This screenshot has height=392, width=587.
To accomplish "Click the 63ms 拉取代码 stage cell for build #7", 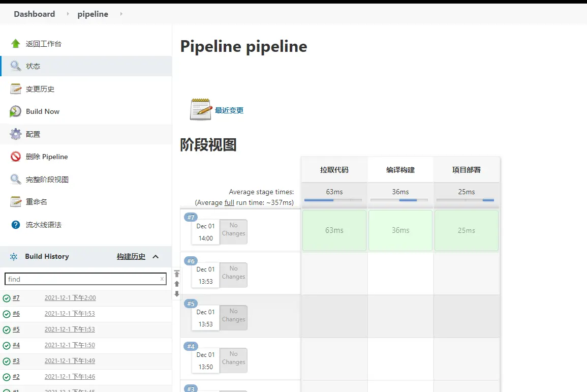I will [334, 230].
